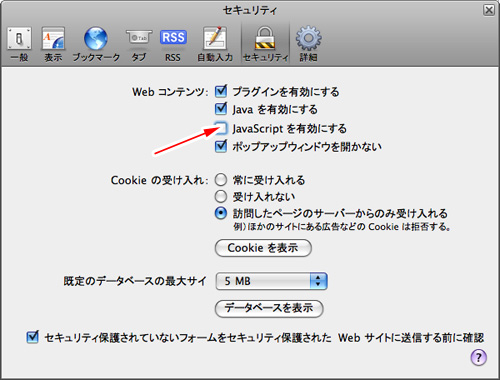
Task: Toggle プラグインを有効にする checkbox
Action: [x=221, y=91]
